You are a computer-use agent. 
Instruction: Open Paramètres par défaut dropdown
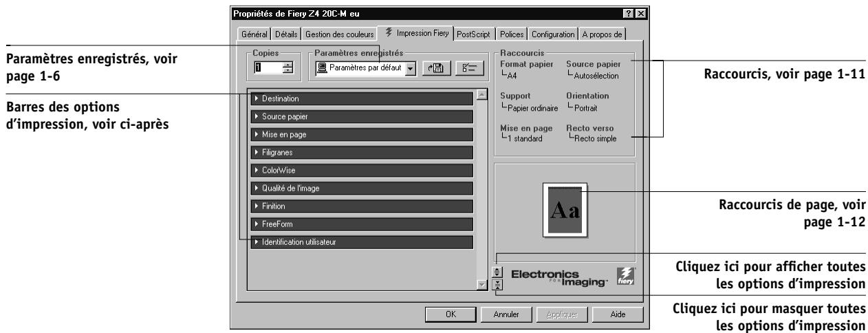click(412, 69)
